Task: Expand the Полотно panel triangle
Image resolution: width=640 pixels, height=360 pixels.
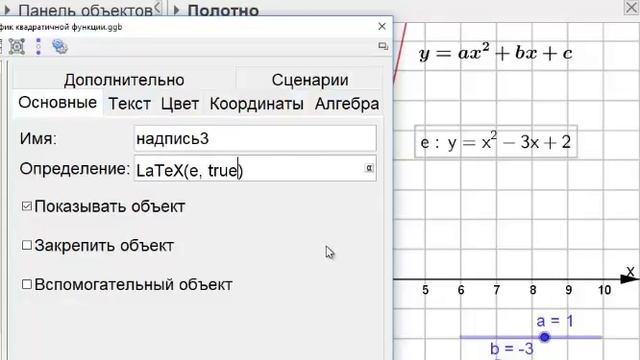Action: coord(176,10)
